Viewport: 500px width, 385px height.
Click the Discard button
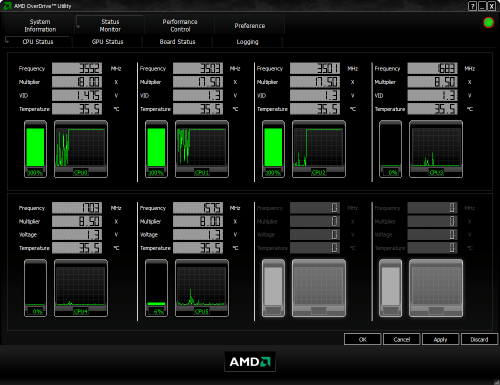point(479,339)
